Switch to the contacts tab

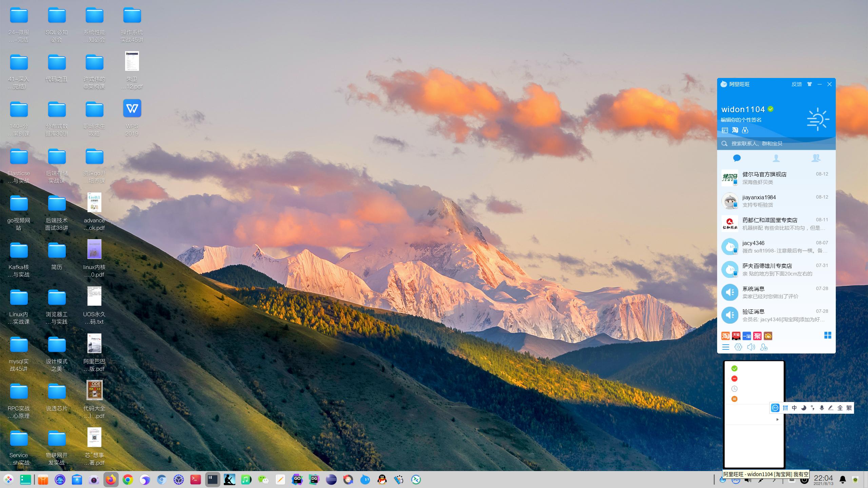point(776,158)
